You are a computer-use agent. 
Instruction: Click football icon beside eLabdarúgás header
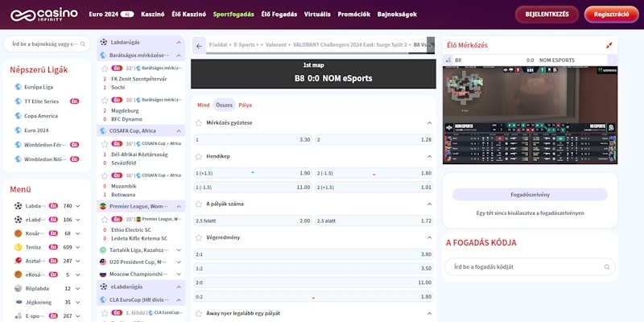[x=104, y=287]
